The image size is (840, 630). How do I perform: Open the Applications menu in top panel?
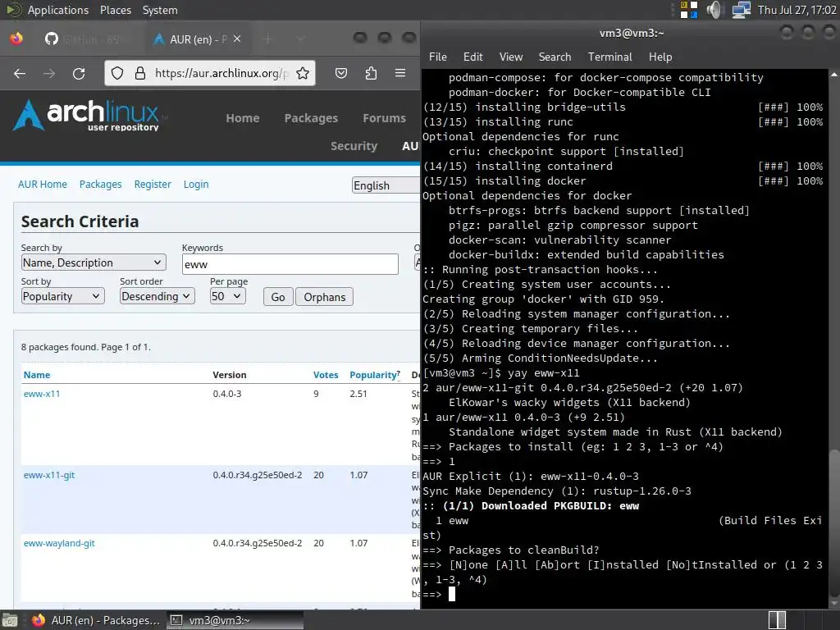coord(58,10)
